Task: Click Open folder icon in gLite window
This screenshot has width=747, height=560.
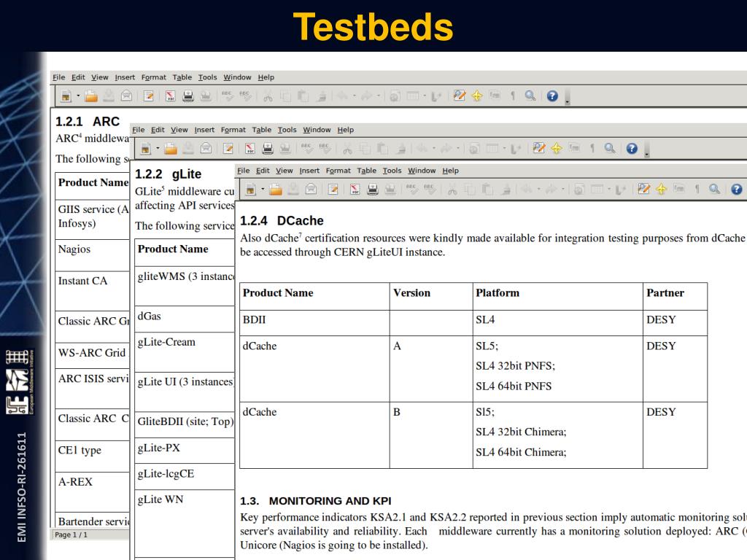Action: click(171, 149)
